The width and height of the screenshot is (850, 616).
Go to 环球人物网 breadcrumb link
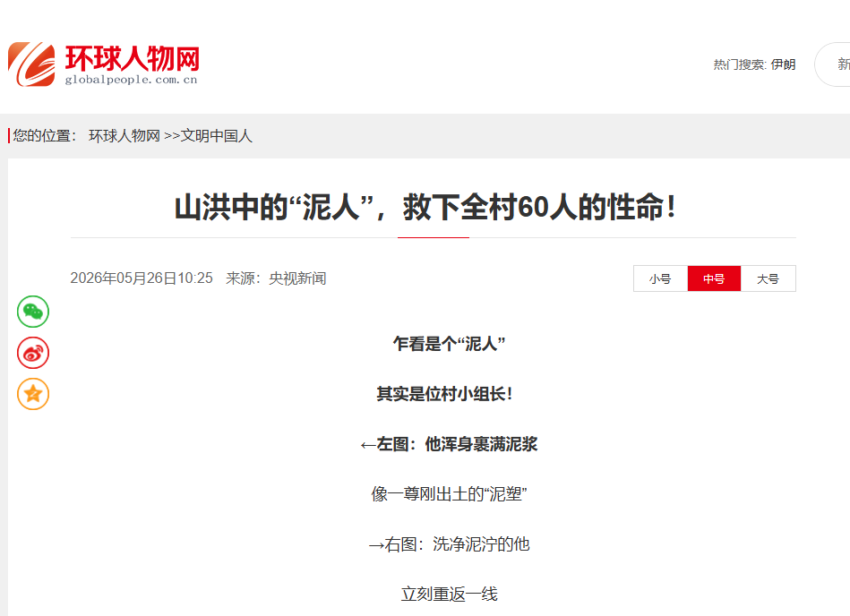[124, 135]
